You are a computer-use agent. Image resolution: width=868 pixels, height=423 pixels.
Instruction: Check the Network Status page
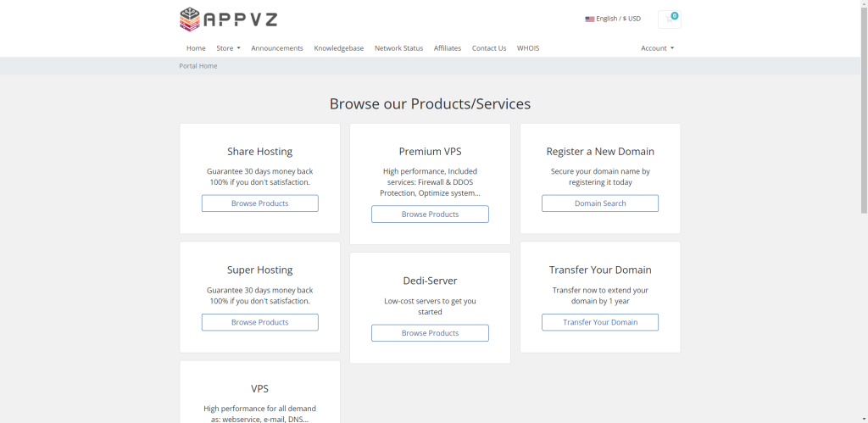(398, 48)
